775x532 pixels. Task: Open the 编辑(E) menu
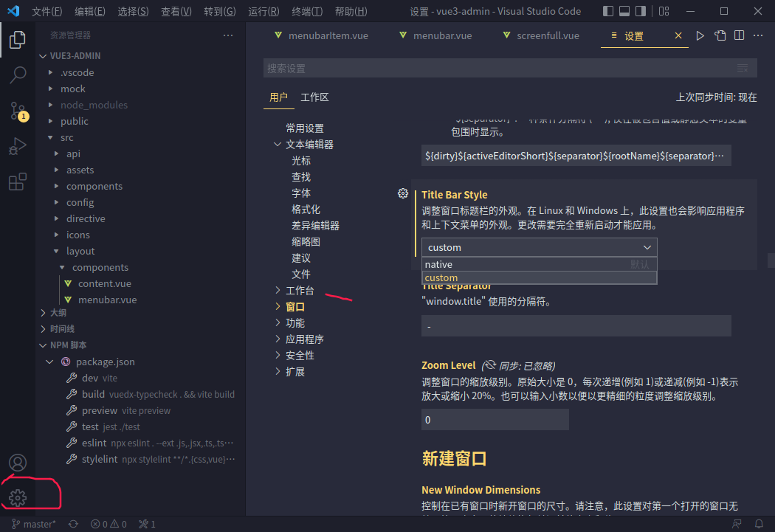pos(90,11)
